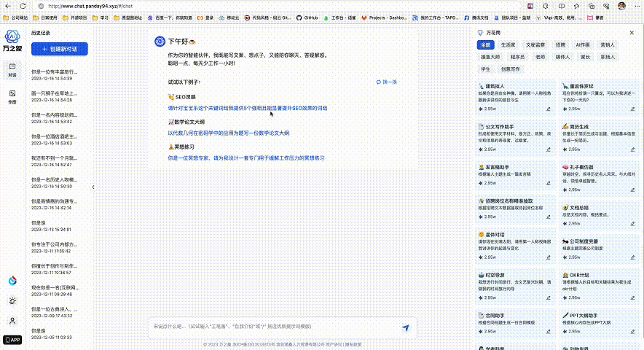The width and height of the screenshot is (644, 350).
Task: Click the chat message input field
Action: (x=273, y=327)
